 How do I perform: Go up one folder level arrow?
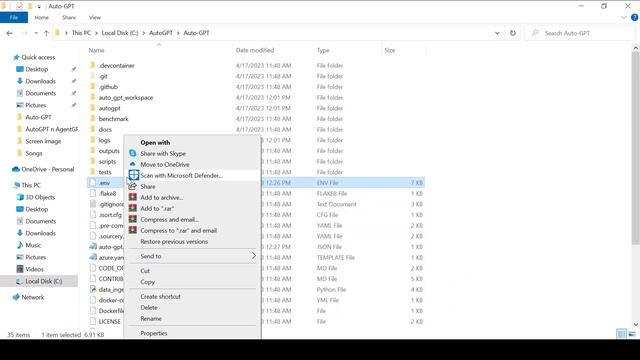click(46, 33)
